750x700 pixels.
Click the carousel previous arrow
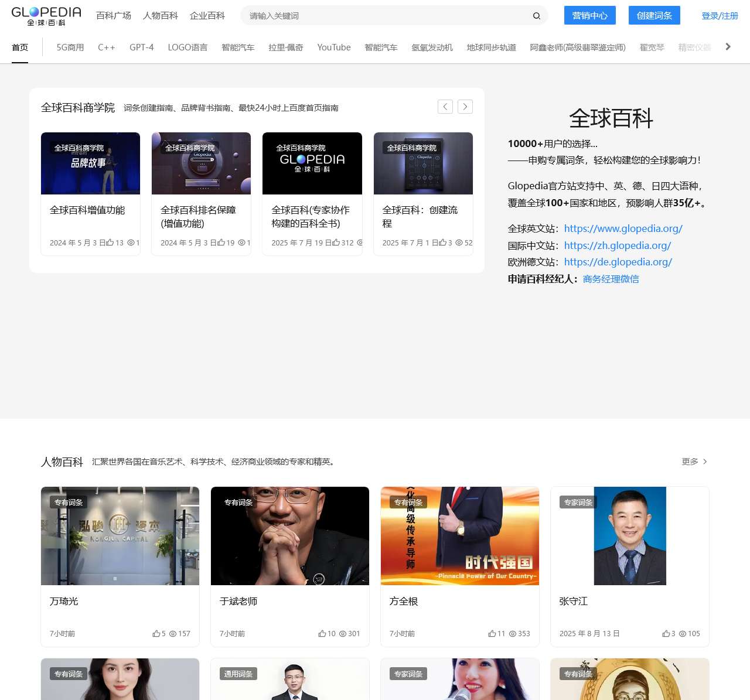pos(445,107)
